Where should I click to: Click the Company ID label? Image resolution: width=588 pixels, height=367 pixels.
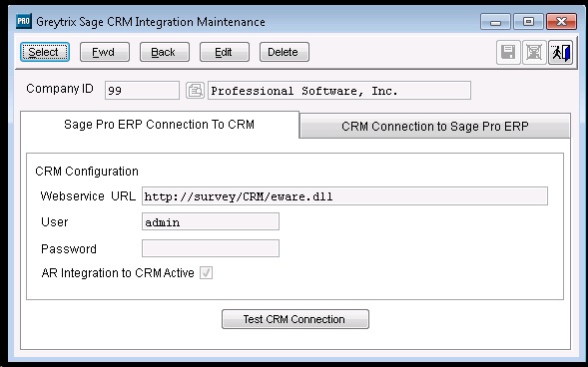pos(60,89)
